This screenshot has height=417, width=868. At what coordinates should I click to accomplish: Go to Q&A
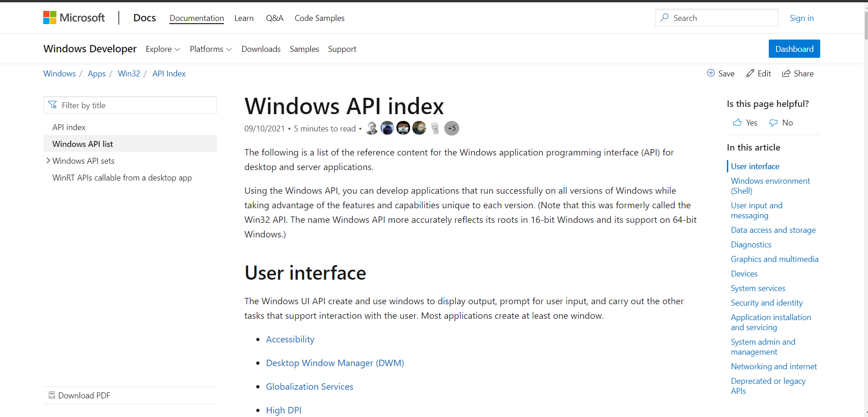click(274, 18)
